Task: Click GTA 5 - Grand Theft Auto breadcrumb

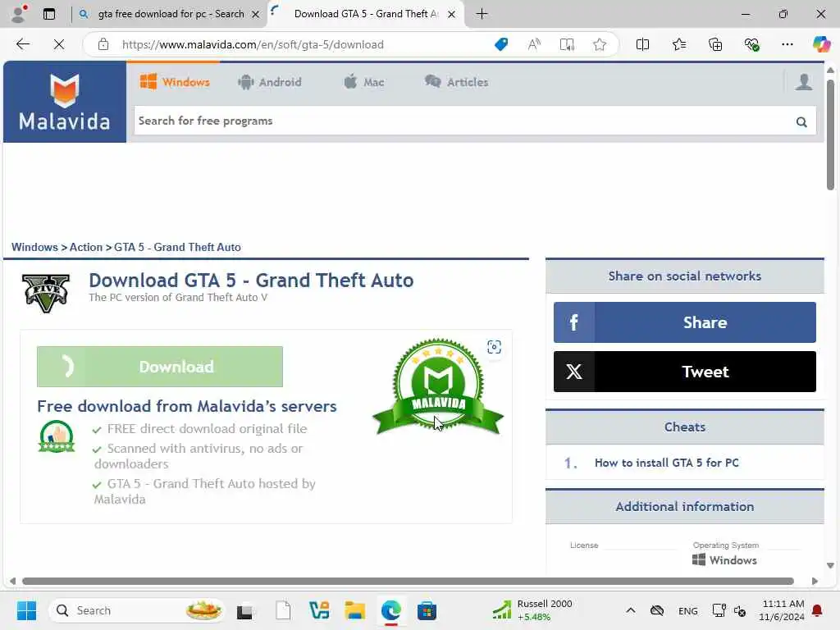Action: point(177,247)
